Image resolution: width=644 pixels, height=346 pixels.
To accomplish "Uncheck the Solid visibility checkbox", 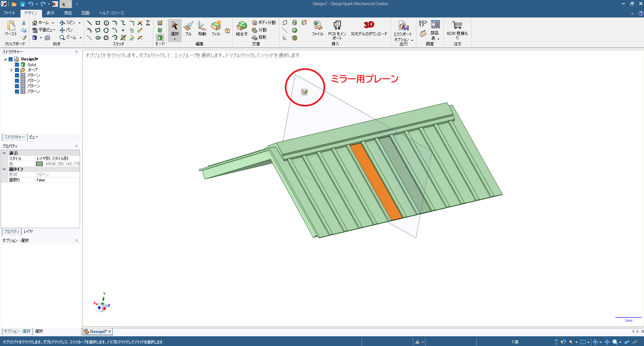I will (x=17, y=64).
